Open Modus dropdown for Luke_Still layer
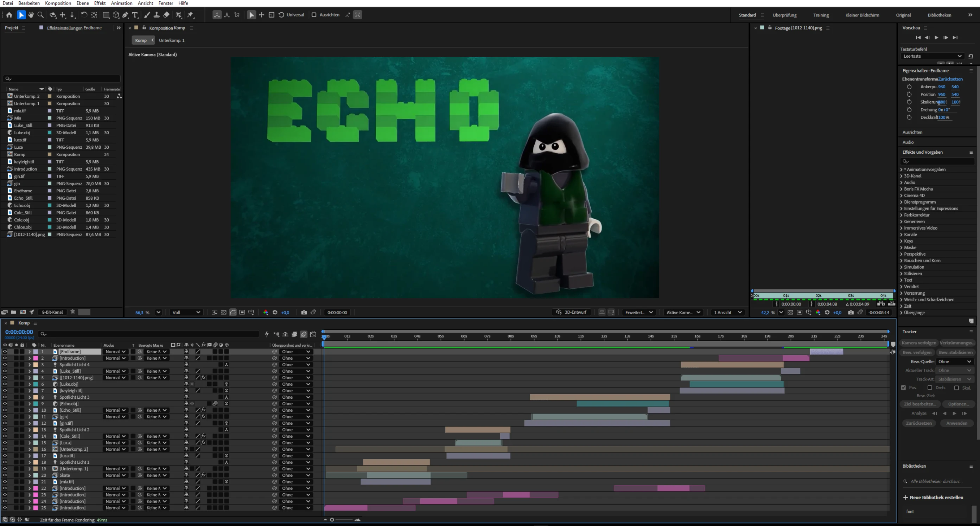This screenshot has height=526, width=980. [x=115, y=371]
